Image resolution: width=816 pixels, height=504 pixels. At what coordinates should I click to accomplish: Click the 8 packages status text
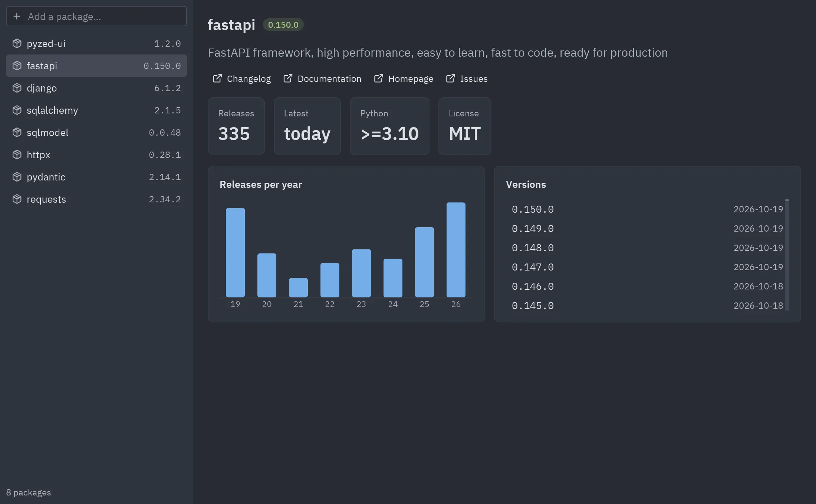click(x=29, y=493)
